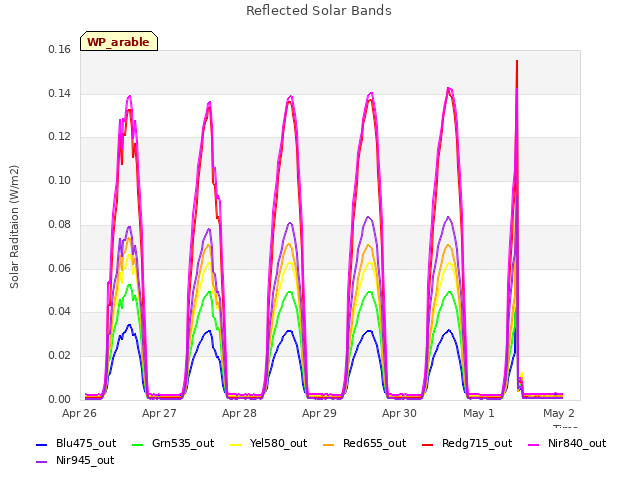Click the Apr 28 x-axis tick label

[239, 413]
